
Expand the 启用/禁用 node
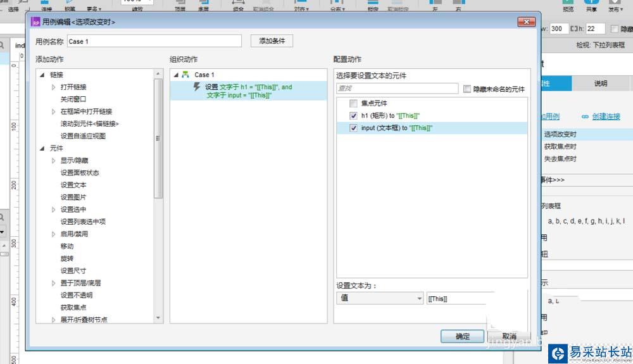coord(53,234)
